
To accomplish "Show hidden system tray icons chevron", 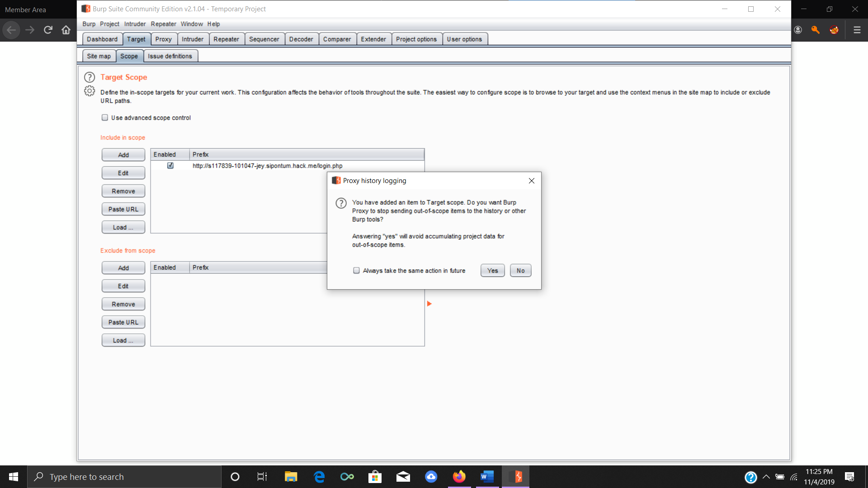I will [x=766, y=477].
